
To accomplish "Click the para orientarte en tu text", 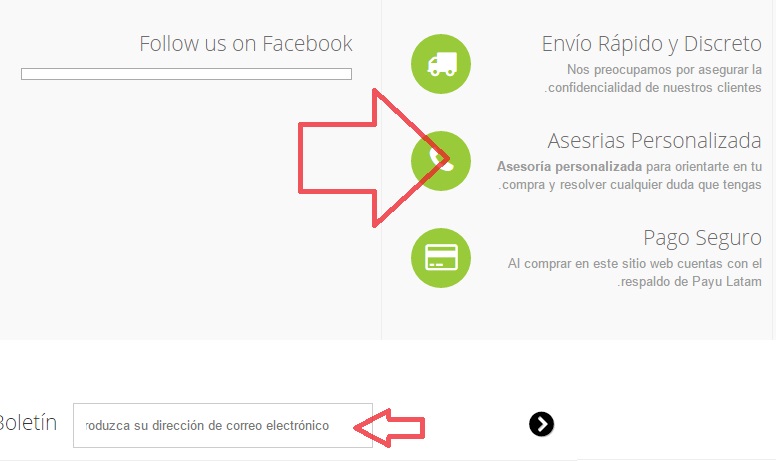I will click(704, 167).
